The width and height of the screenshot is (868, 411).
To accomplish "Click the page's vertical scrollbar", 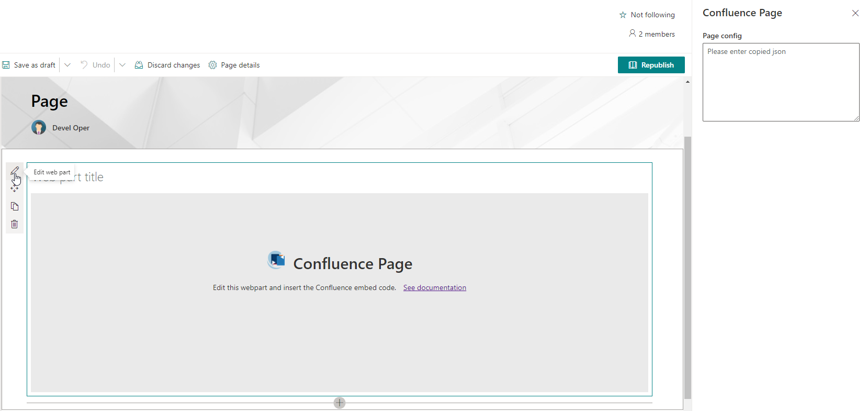I will pos(687,267).
